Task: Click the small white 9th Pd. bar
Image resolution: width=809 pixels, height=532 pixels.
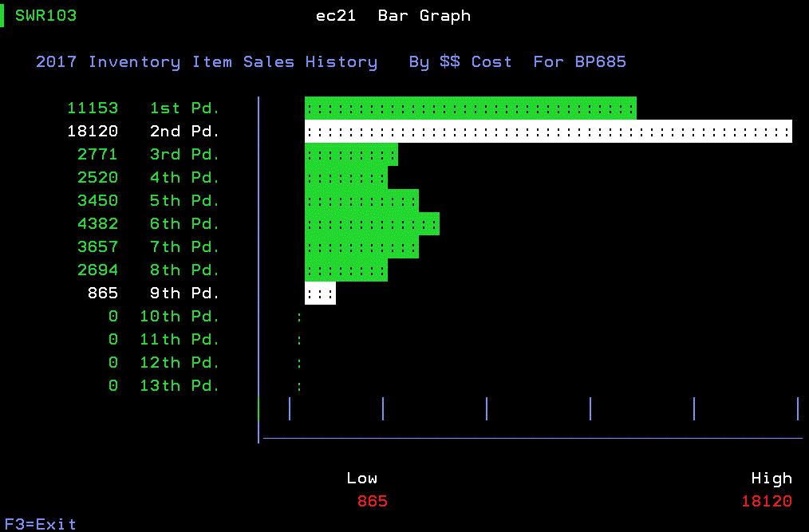Action: [x=320, y=294]
